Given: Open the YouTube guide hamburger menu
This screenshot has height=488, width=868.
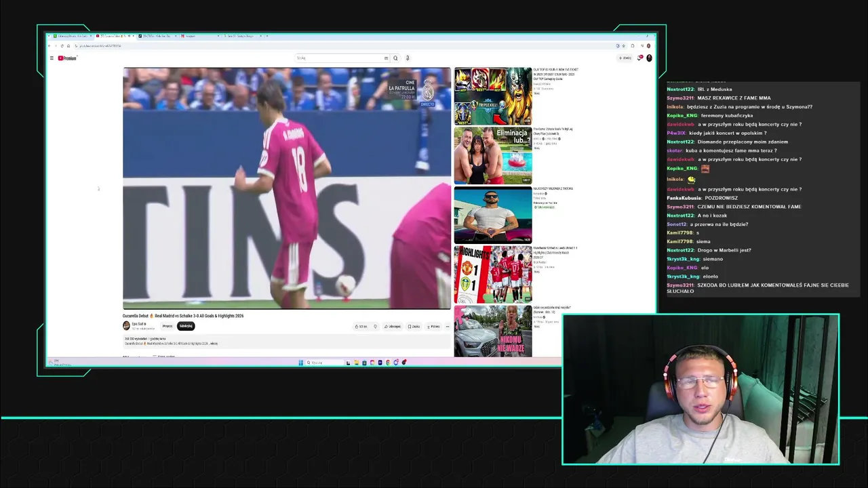Looking at the screenshot, I should pyautogui.click(x=52, y=58).
